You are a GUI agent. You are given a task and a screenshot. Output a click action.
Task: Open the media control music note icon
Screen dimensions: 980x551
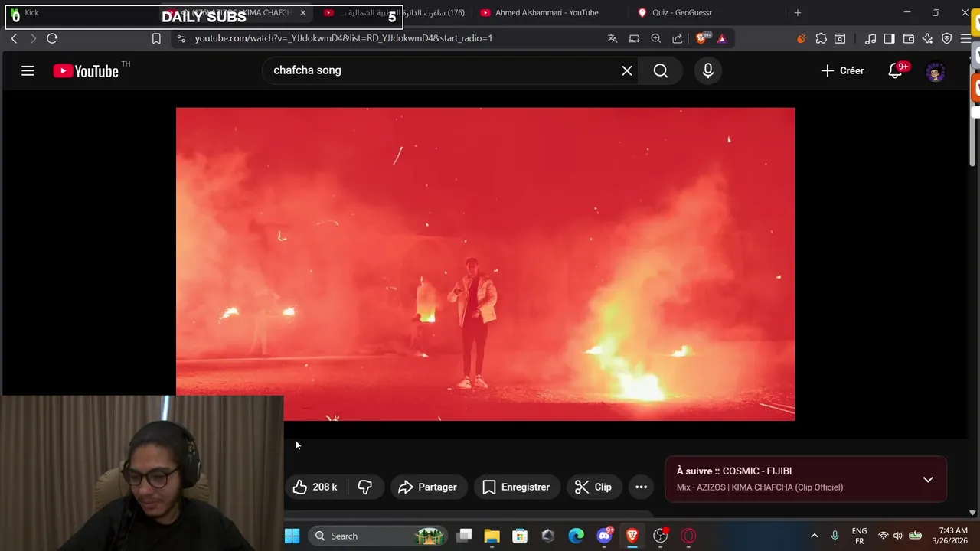point(871,38)
